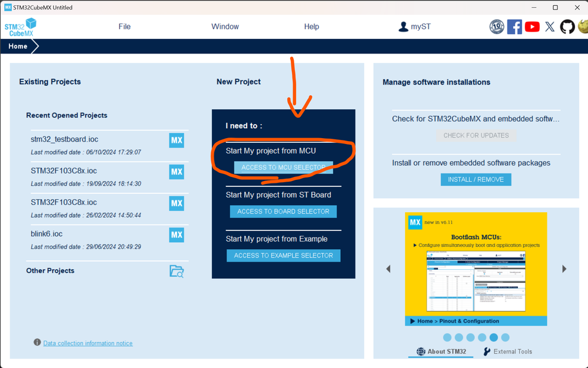Click 'Start My project from Example' text
This screenshot has height=368, width=588.
coord(277,239)
